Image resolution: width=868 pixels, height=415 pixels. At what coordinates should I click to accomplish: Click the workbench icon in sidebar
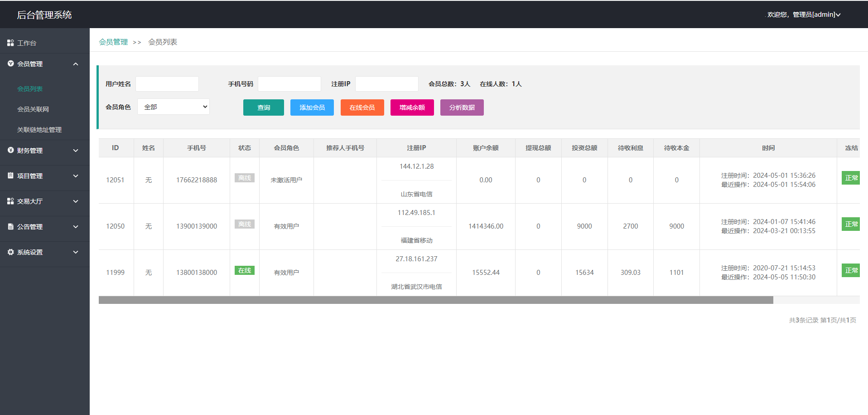coord(10,43)
